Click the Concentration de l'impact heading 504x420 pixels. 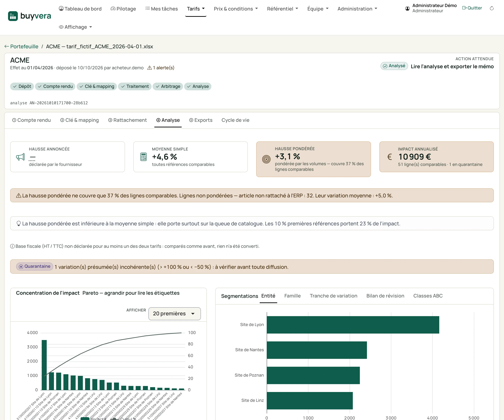[48, 293]
